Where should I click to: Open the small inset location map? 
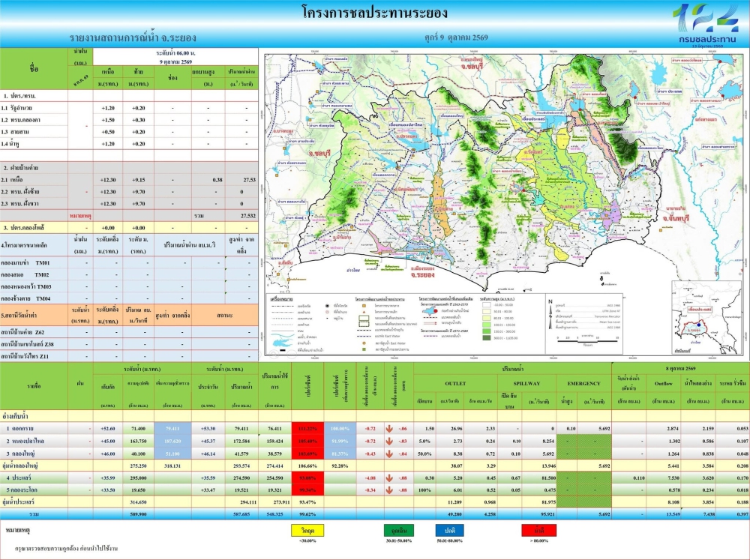click(707, 318)
